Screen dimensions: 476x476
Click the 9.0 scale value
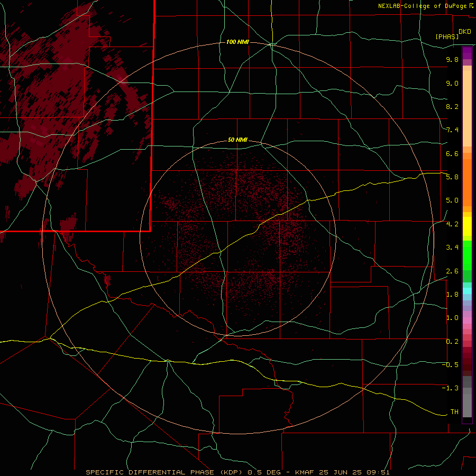[452, 83]
